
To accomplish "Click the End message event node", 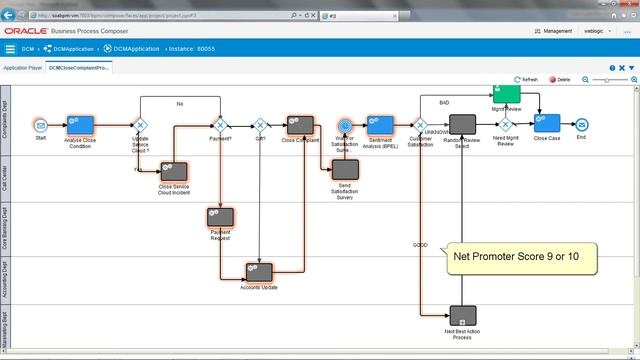I will click(x=582, y=125).
